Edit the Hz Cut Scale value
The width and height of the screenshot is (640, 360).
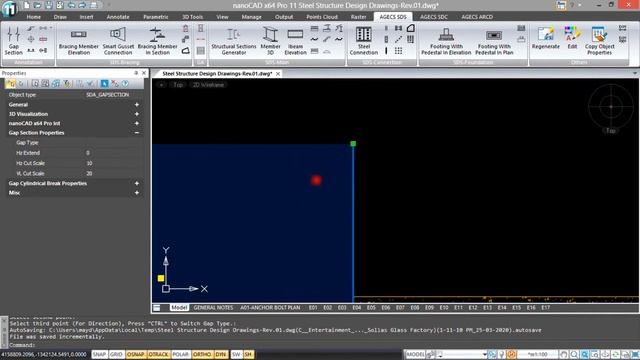114,163
